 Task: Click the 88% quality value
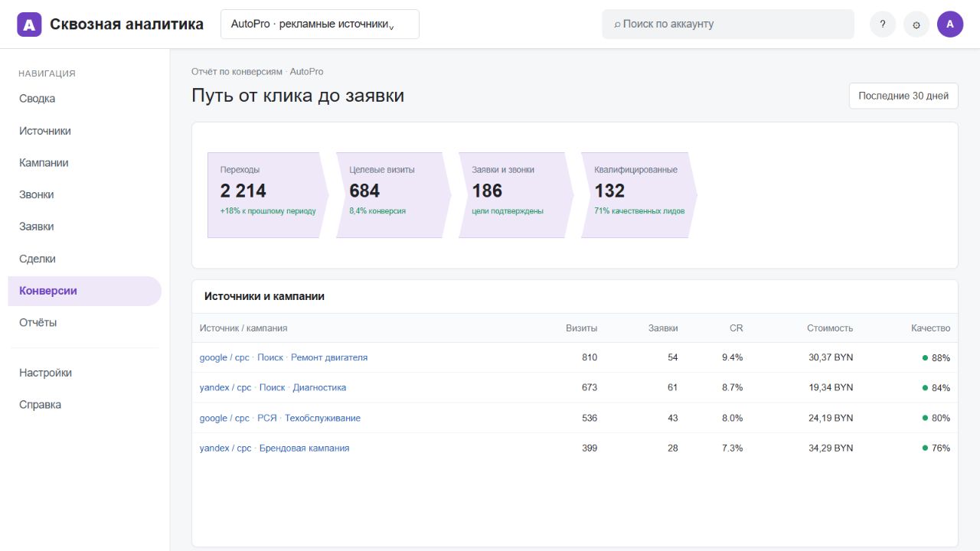(x=936, y=357)
